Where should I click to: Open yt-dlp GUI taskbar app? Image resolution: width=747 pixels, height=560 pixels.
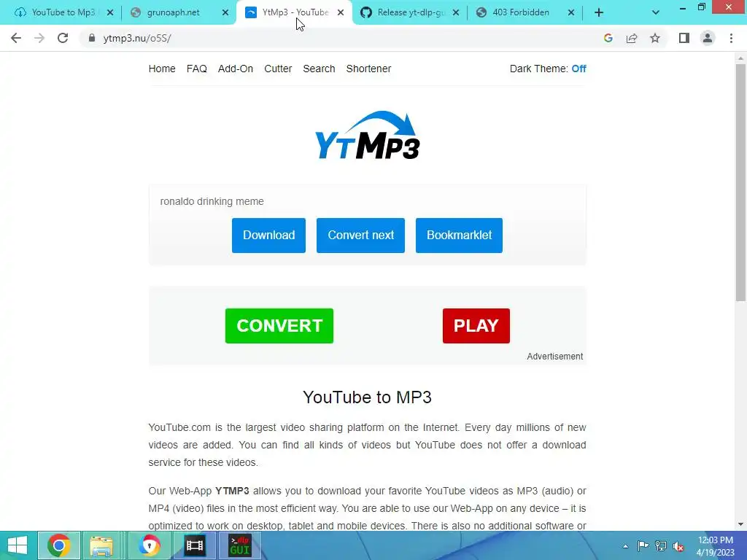(239, 545)
